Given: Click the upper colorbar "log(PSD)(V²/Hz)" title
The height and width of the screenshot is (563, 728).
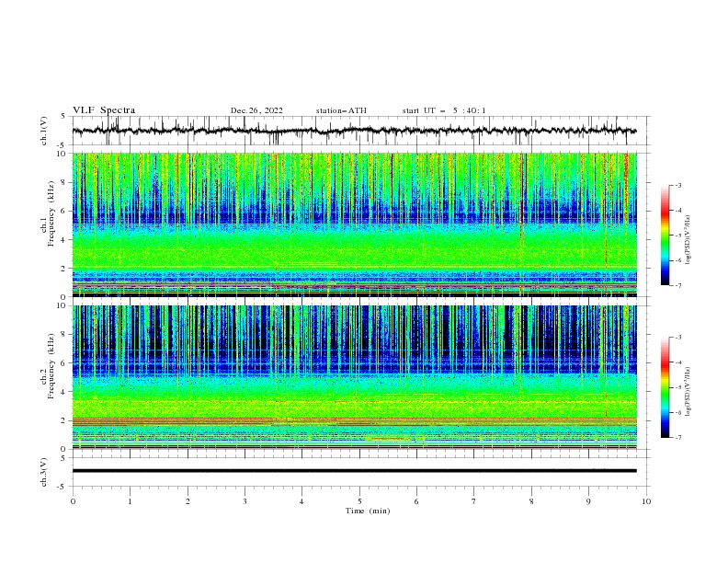Looking at the screenshot, I should tap(688, 239).
